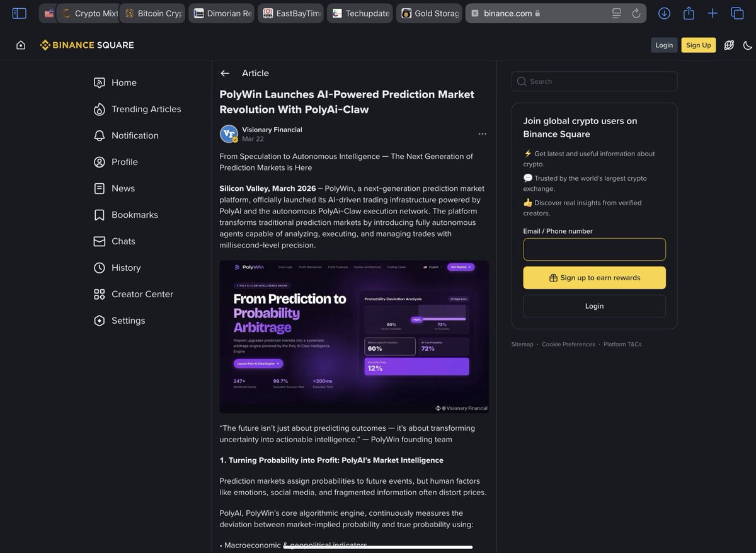Viewport: 756px width, 553px height.
Task: Click Sign up to earn rewards button
Action: point(594,278)
